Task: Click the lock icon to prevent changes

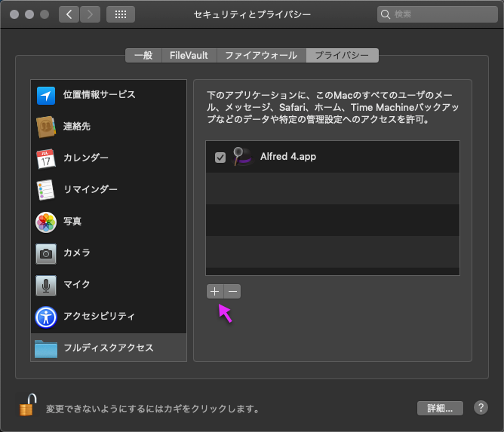Action: click(28, 405)
